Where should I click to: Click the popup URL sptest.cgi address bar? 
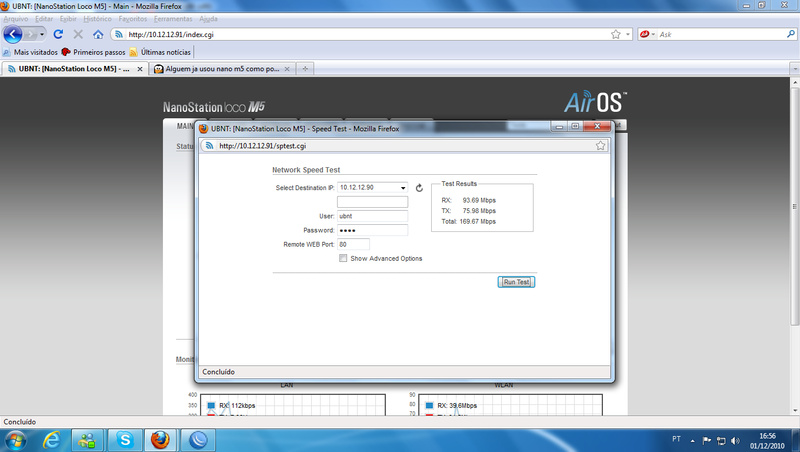pyautogui.click(x=403, y=145)
